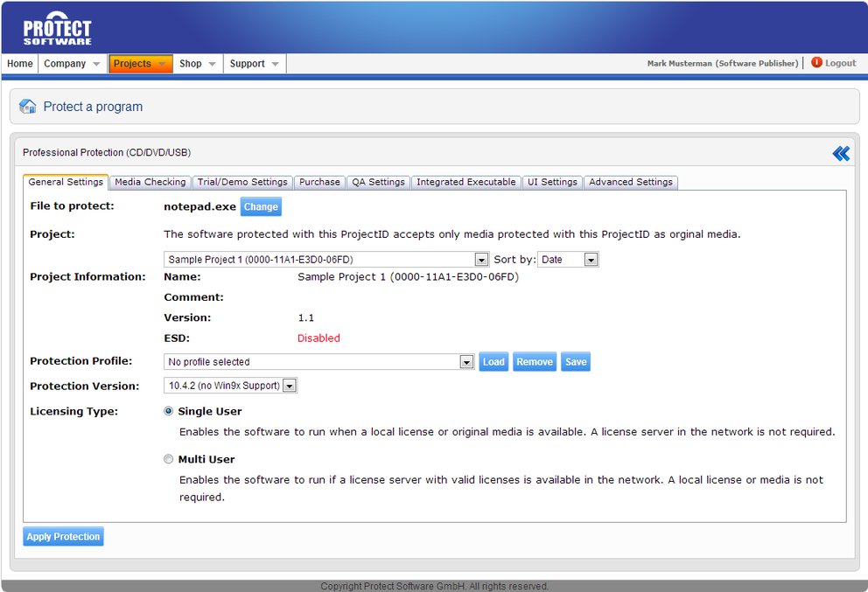The height and width of the screenshot is (592, 868).
Task: Open the Shop menu
Action: coord(197,63)
